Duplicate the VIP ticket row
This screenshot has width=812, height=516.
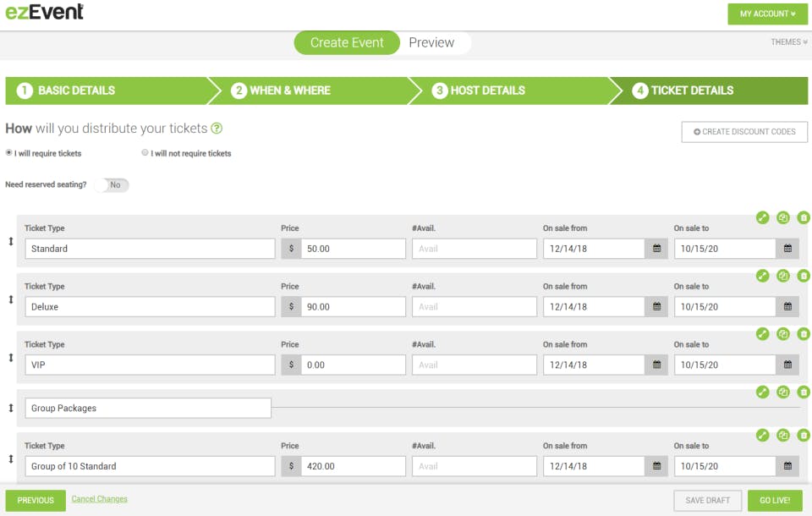[783, 333]
